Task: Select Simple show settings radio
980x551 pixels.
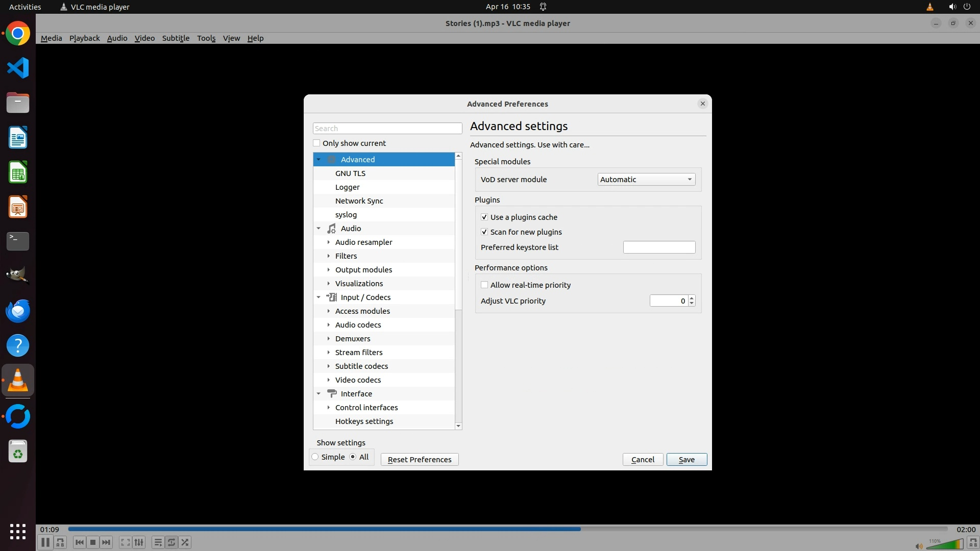Action: (315, 457)
